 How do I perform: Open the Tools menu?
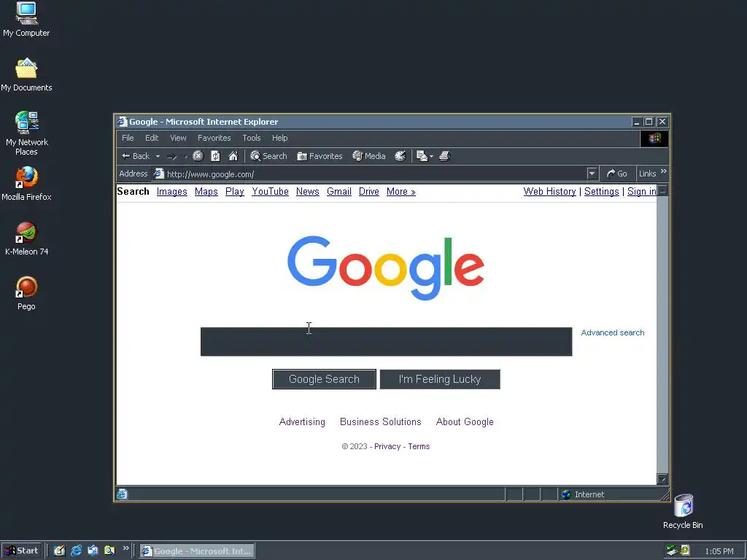click(252, 138)
